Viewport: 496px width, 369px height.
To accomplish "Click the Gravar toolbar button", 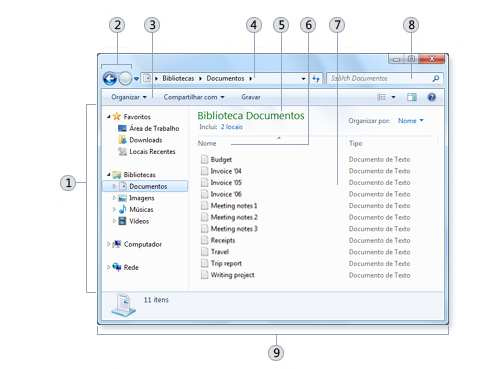I will [251, 97].
